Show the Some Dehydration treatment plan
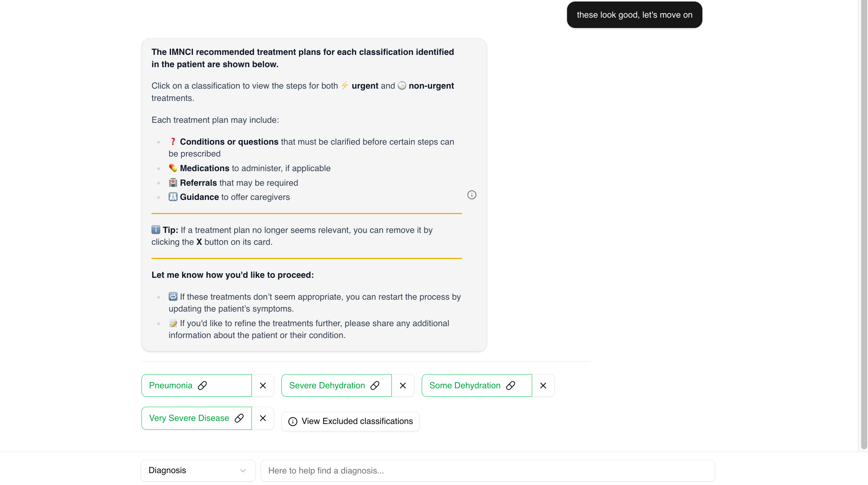The height and width of the screenshot is (485, 868). [465, 386]
